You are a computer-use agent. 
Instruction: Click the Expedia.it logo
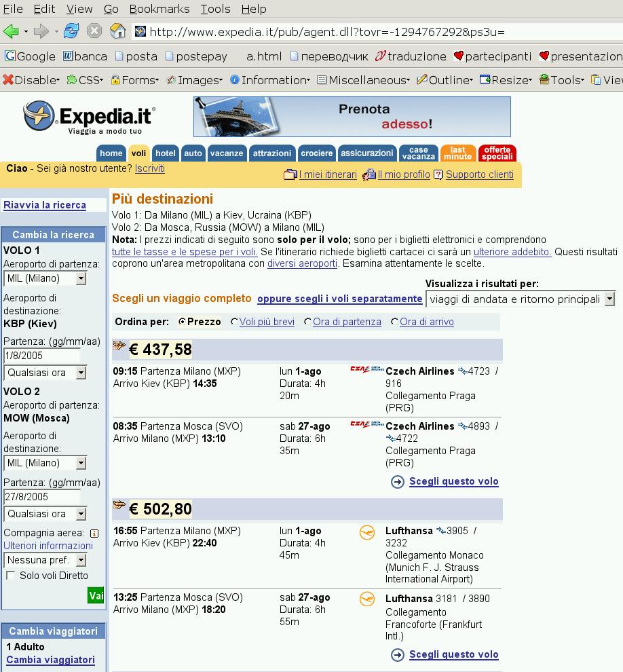[x=89, y=117]
